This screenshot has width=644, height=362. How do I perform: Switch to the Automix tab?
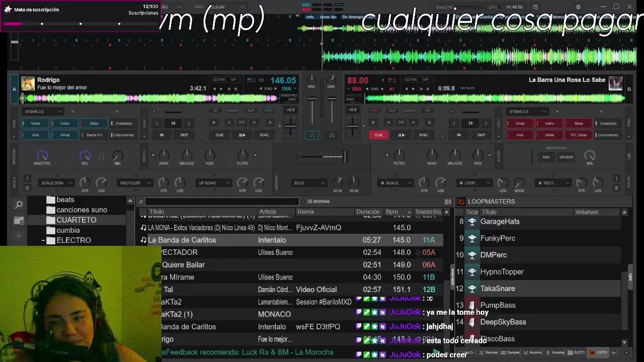tap(533, 352)
